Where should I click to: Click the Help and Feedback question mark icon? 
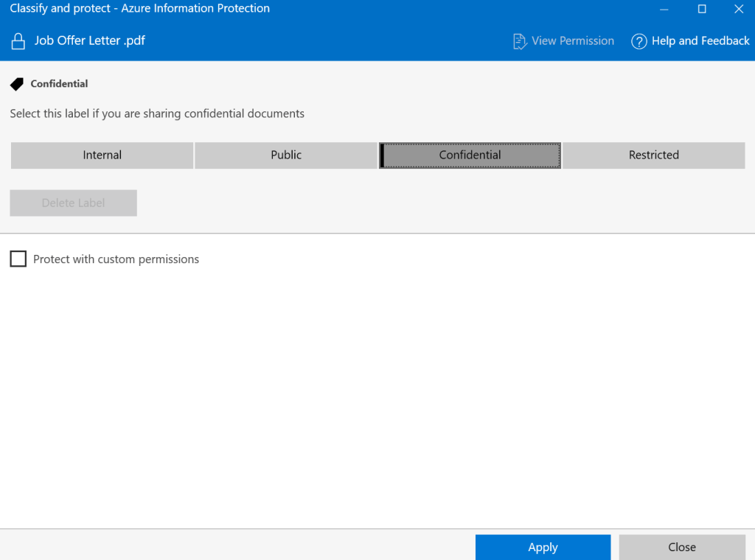pyautogui.click(x=639, y=41)
